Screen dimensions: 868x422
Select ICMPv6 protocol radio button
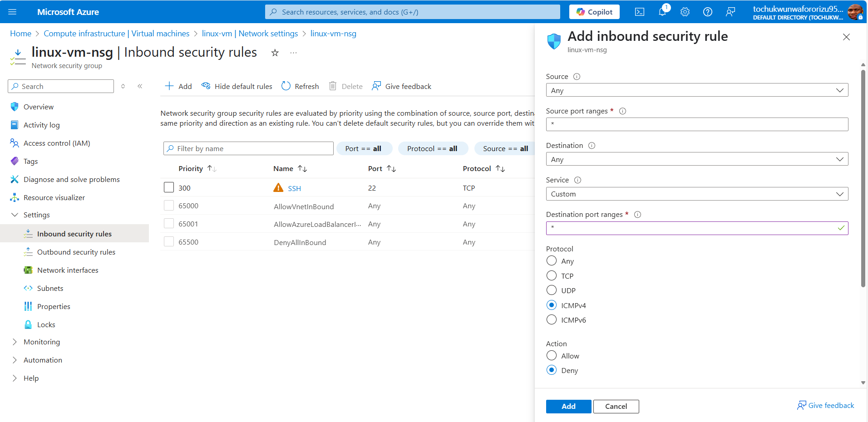point(552,319)
